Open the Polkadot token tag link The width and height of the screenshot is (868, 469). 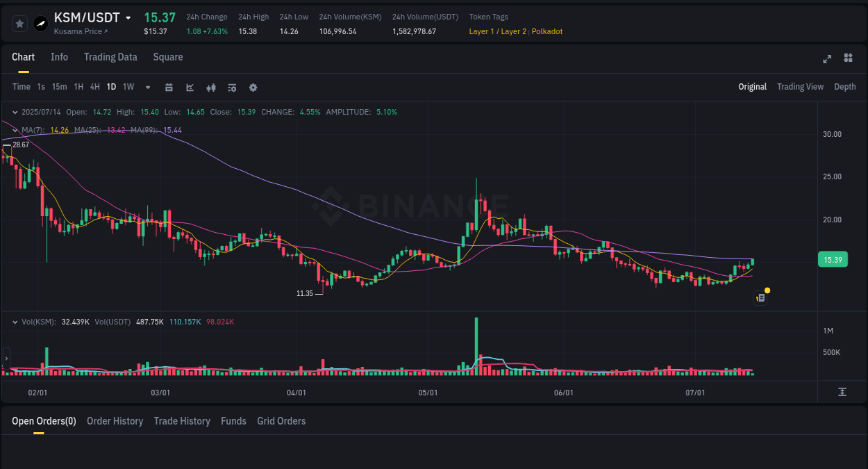click(x=546, y=31)
